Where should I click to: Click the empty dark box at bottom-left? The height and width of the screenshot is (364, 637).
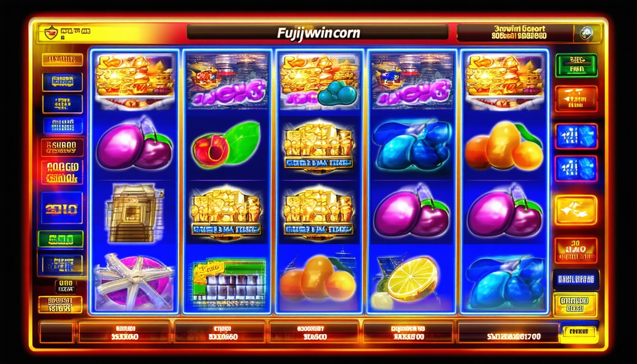57,332
